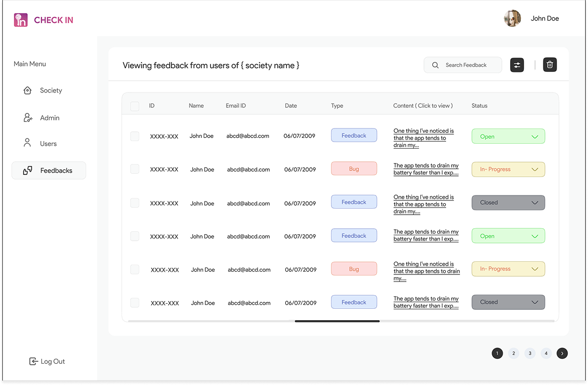Click the Society house icon in sidebar
Screen dimensions: 588x385
coord(27,90)
